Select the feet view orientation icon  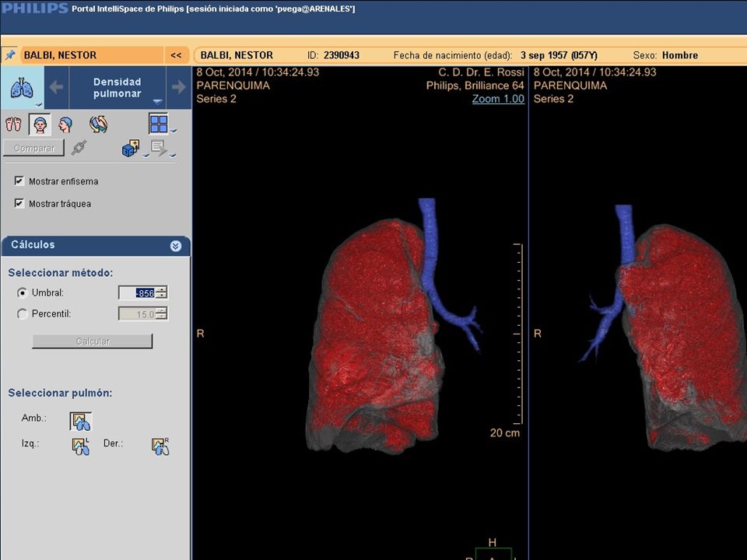click(13, 124)
